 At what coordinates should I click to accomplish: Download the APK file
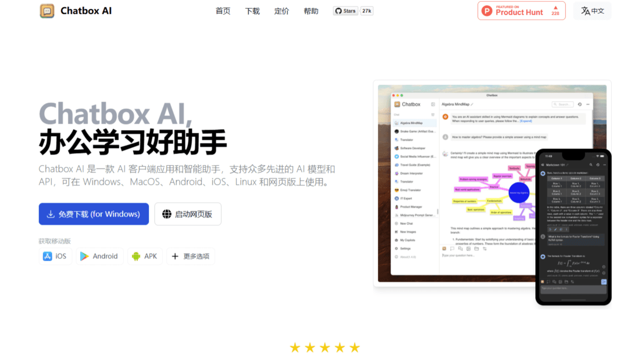pos(145,256)
